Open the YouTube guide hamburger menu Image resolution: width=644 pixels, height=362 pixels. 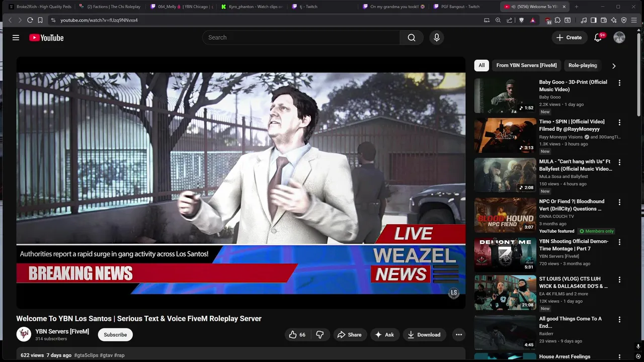(16, 38)
